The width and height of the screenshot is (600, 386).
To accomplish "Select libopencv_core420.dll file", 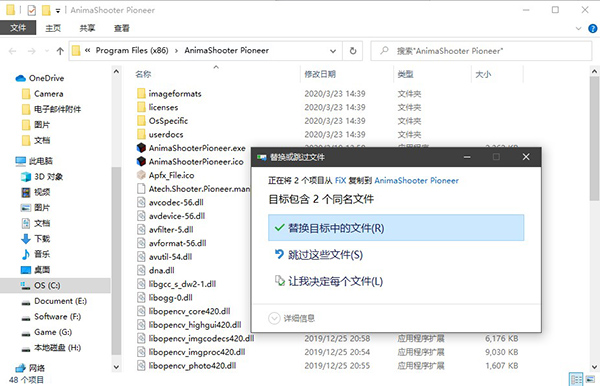I will (184, 311).
